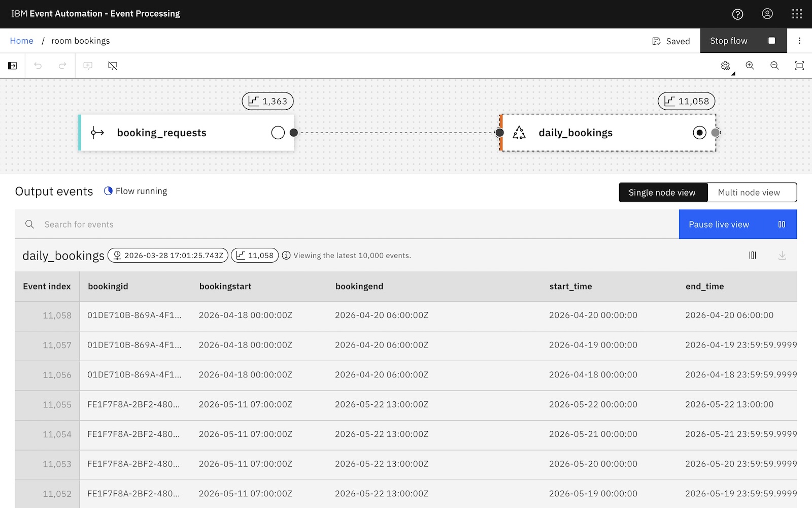This screenshot has width=812, height=508.
Task: Open the overflow menu next to Stop flow
Action: [799, 41]
